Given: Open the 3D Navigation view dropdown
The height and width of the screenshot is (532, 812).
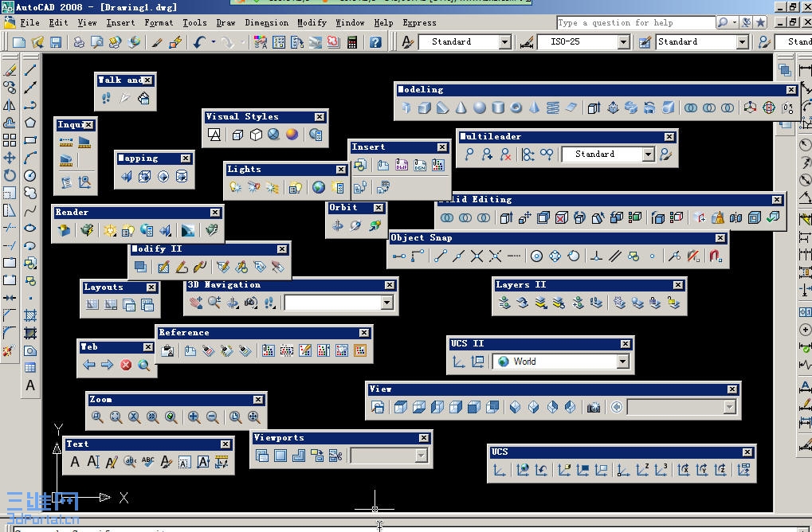Looking at the screenshot, I should [386, 302].
